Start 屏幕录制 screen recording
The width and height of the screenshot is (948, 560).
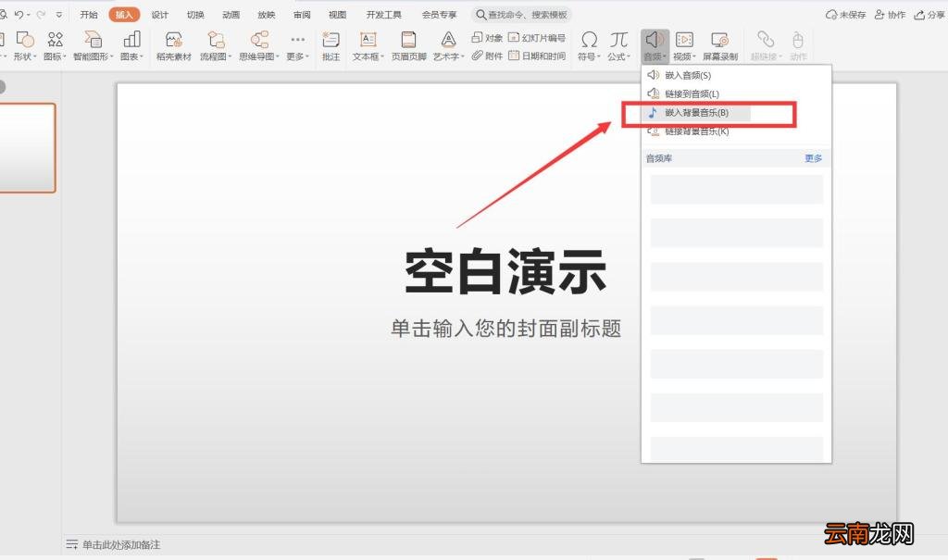click(719, 46)
